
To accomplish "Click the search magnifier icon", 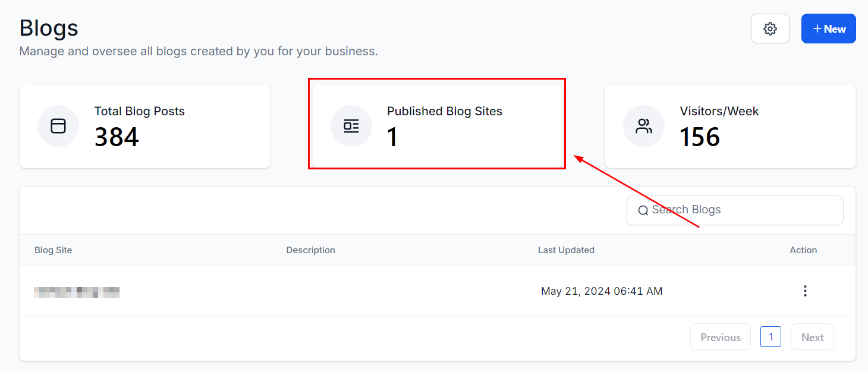I will point(643,210).
